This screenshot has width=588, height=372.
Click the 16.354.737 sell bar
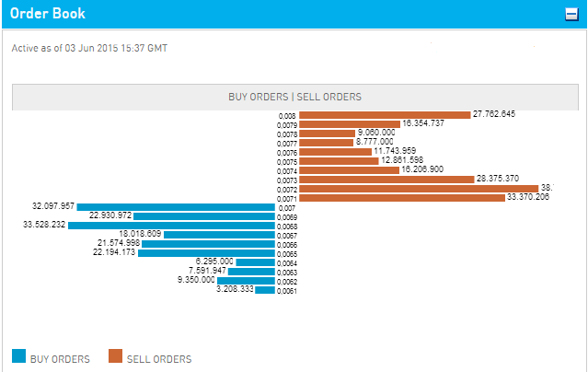point(349,123)
